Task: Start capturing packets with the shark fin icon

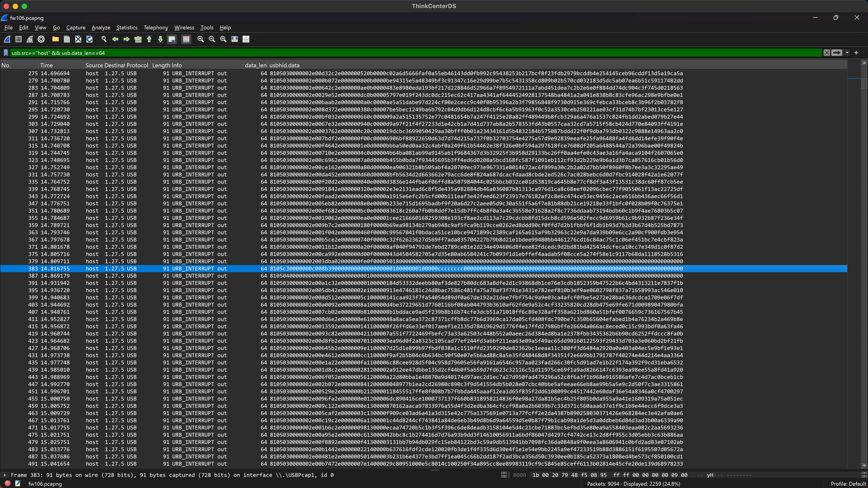Action: tap(7, 39)
